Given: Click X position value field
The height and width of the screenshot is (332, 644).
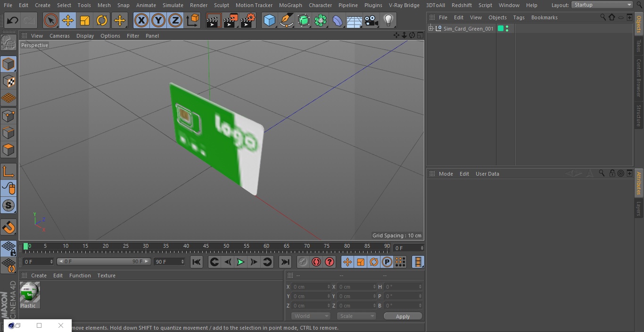Looking at the screenshot, I should (x=311, y=287).
